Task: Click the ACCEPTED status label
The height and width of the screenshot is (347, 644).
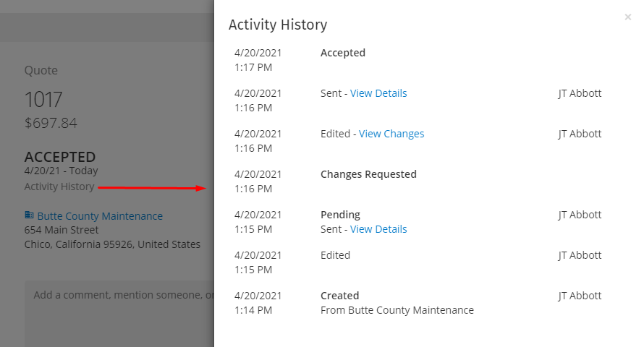Action: click(60, 157)
